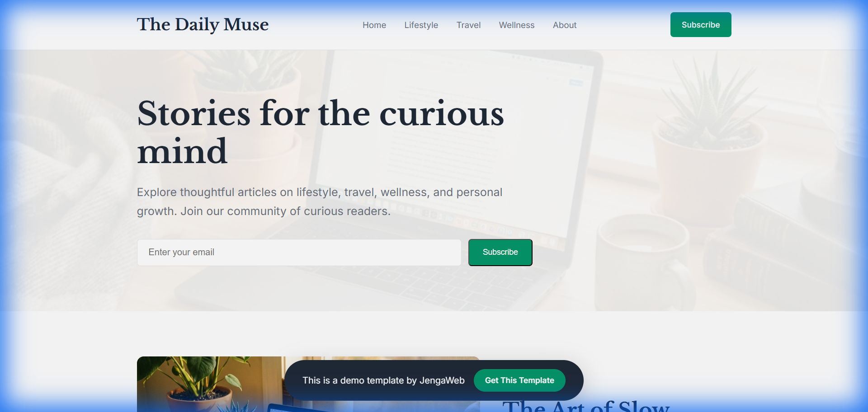868x412 pixels.
Task: Open the Home navigation link
Action: 374,25
